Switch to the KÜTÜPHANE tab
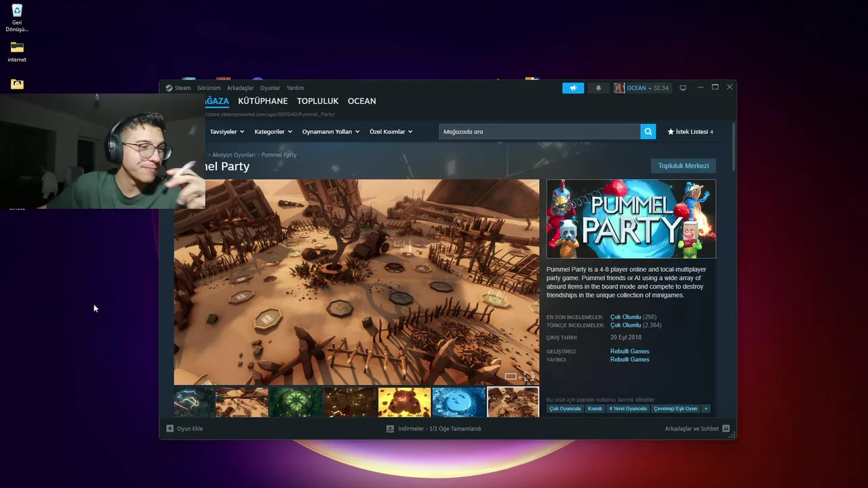The image size is (868, 488). pyautogui.click(x=262, y=101)
